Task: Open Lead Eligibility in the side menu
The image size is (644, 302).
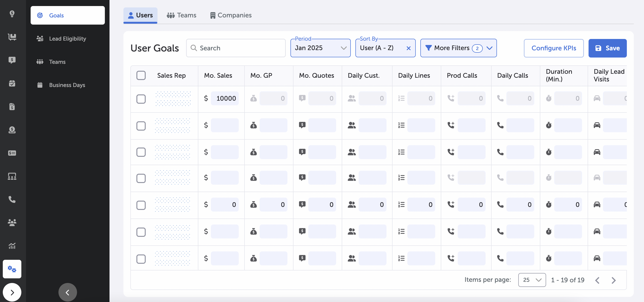Action: coord(68,39)
